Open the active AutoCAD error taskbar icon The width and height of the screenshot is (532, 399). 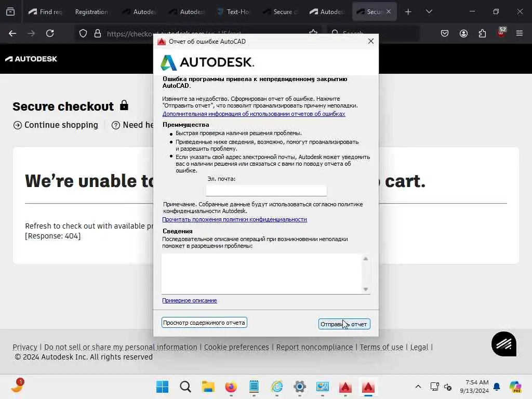368,387
